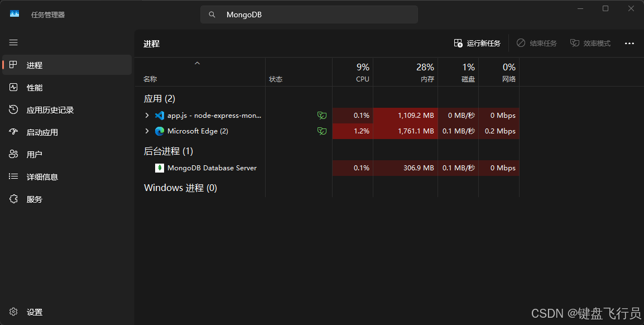
Task: Click the 启动应用 gauge icon
Action: pos(13,132)
